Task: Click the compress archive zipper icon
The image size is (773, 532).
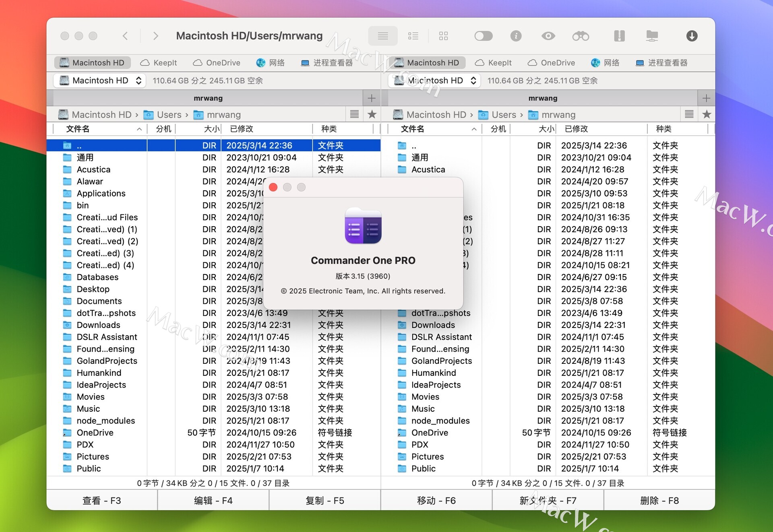Action: pyautogui.click(x=619, y=36)
